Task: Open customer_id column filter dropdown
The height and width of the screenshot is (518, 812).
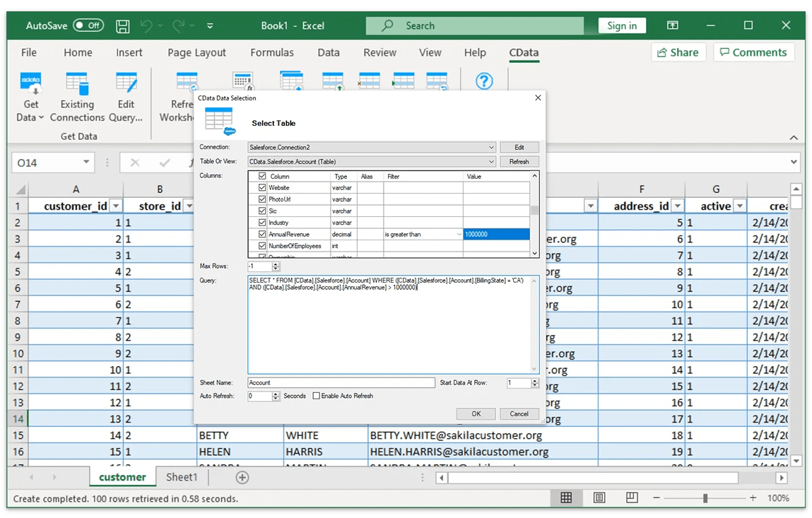Action: click(x=116, y=206)
